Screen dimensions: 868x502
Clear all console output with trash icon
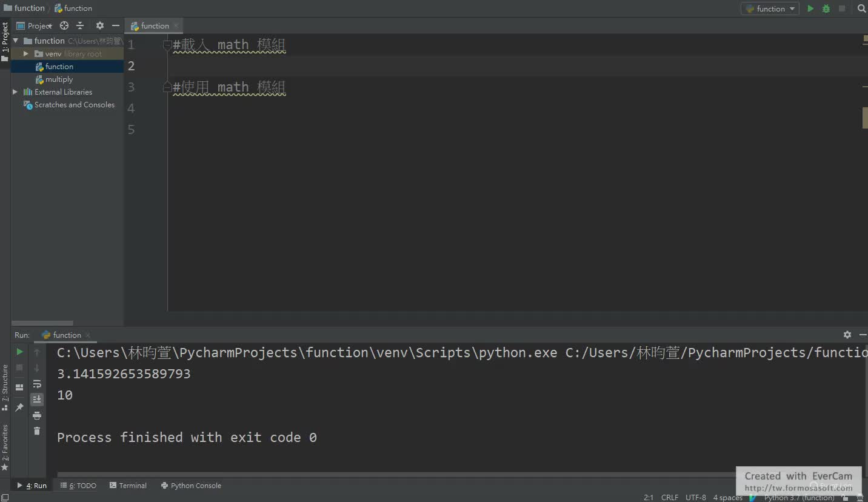tap(37, 431)
